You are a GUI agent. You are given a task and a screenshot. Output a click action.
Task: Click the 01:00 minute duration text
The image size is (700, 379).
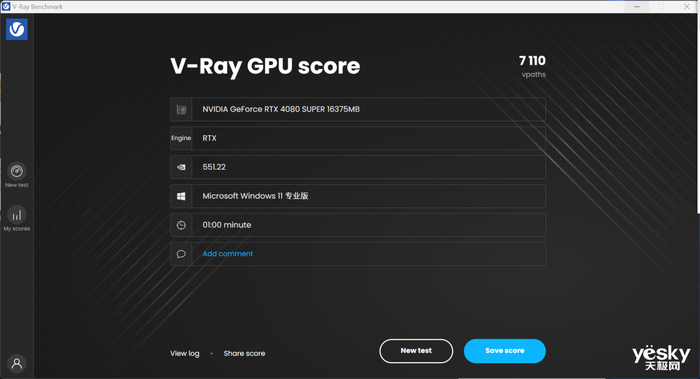coord(227,225)
